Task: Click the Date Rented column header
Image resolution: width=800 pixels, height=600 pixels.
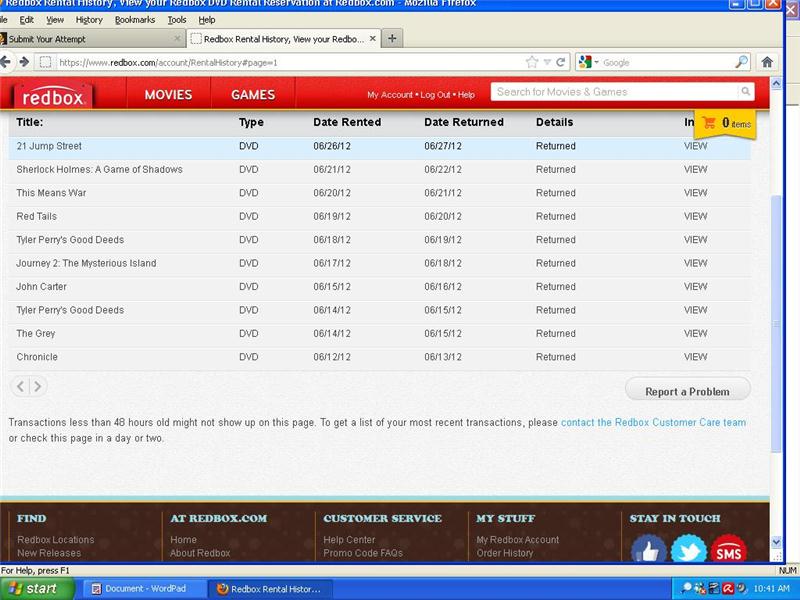Action: pos(347,122)
